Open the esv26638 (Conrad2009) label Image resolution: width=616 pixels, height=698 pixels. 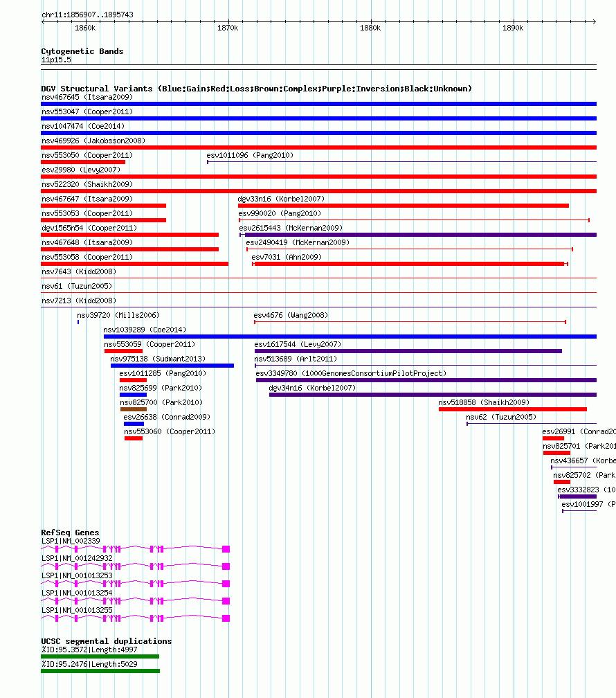coord(167,417)
